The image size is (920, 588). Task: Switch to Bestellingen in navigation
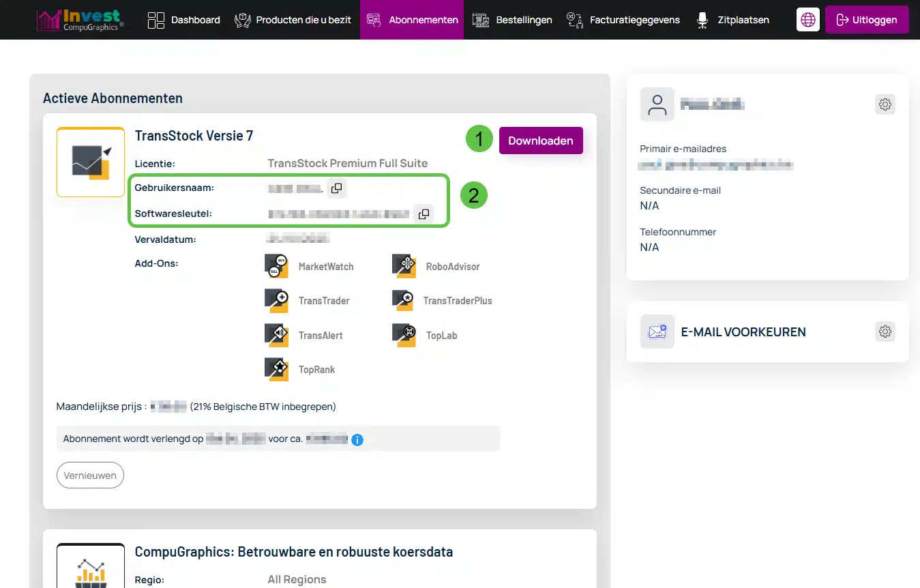click(x=512, y=20)
